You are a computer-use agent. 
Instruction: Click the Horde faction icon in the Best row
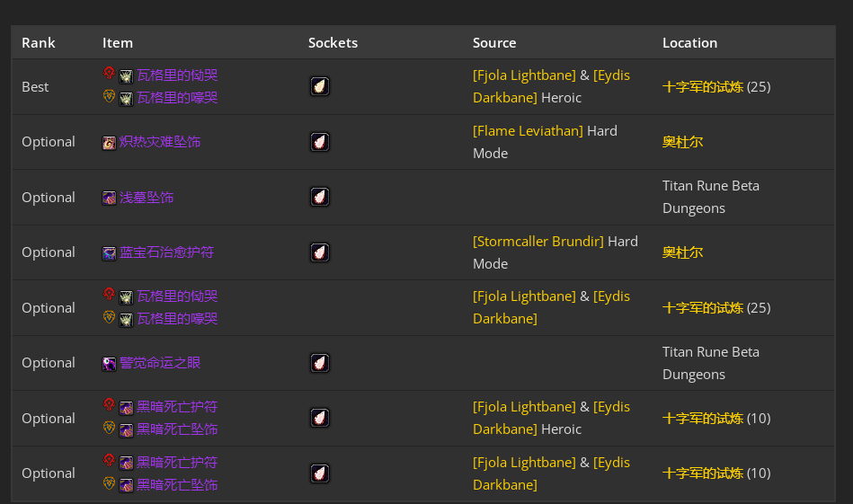(109, 74)
